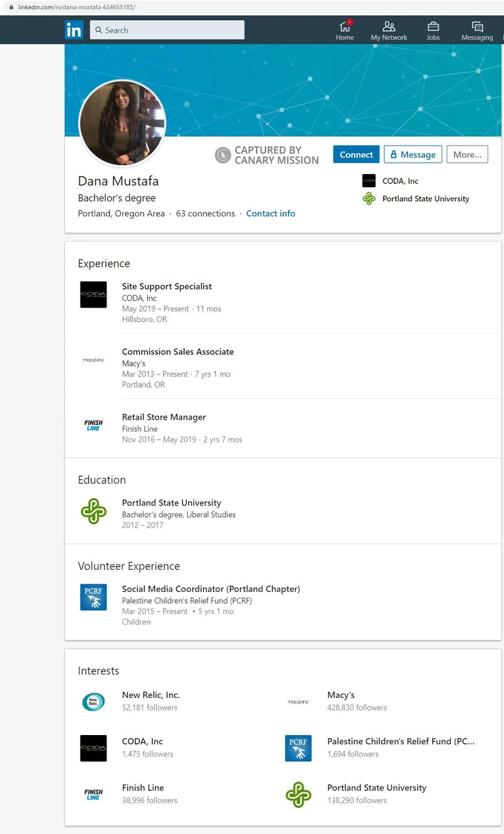The image size is (504, 834).
Task: Open the Home icon in navbar
Action: (345, 26)
